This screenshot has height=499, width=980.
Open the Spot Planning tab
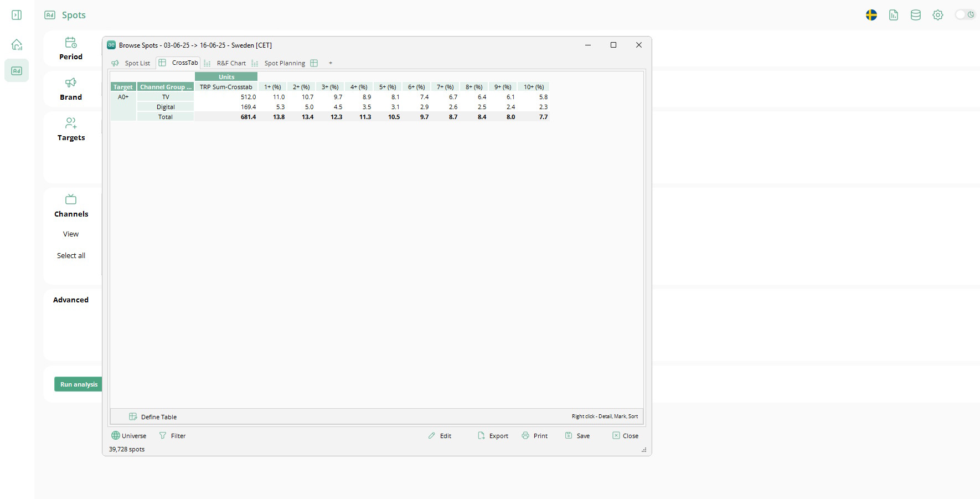pos(285,63)
